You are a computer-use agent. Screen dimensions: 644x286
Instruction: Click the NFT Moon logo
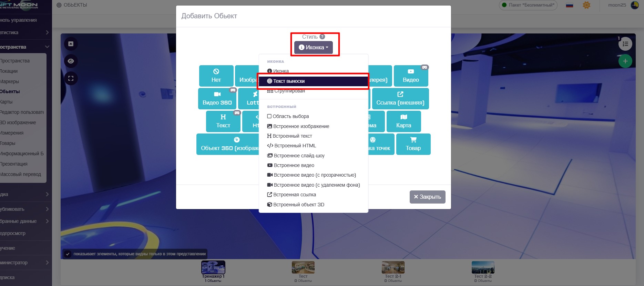pyautogui.click(x=19, y=5)
